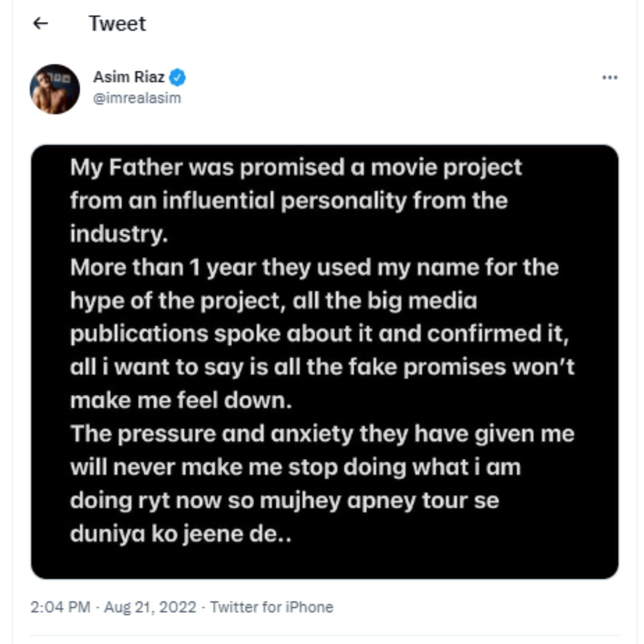The height and width of the screenshot is (644, 644).
Task: Click the 'duniya ko jeene de..' text
Action: click(x=180, y=534)
